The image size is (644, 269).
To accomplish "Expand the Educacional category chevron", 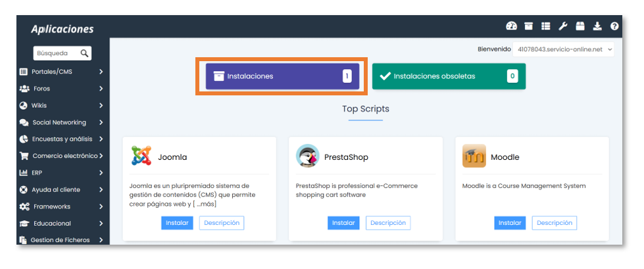I will coord(101,224).
